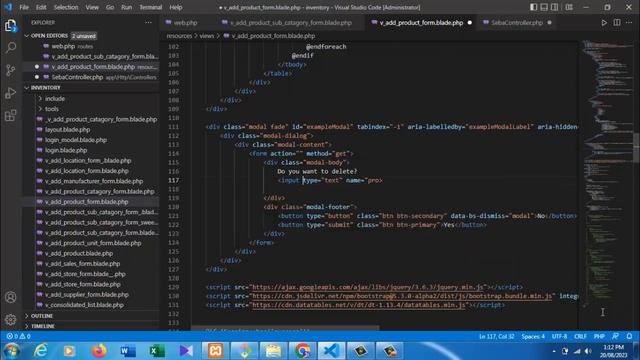The height and width of the screenshot is (360, 640).
Task: Select the v_add_product_form.blade.php editor tab
Action: coord(421,23)
